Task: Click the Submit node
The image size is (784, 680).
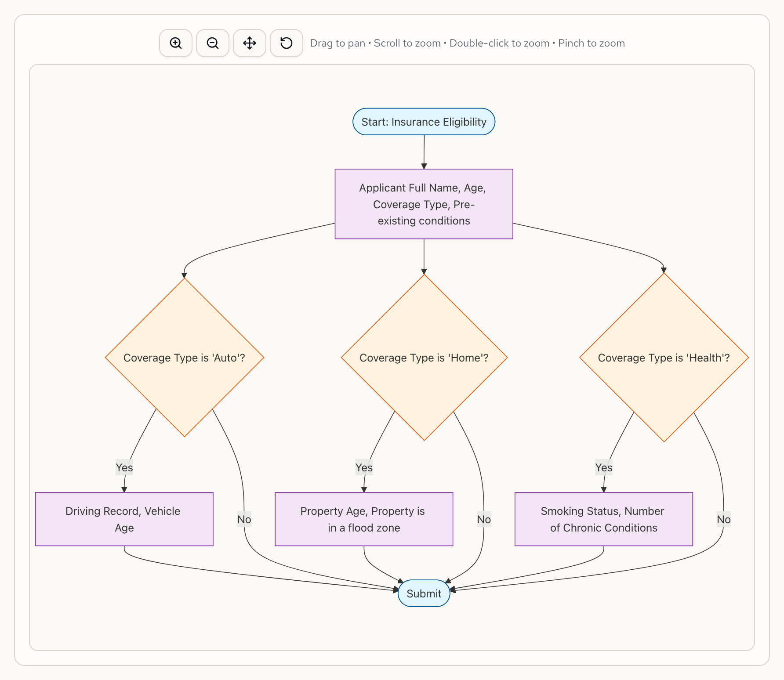Action: (x=423, y=593)
